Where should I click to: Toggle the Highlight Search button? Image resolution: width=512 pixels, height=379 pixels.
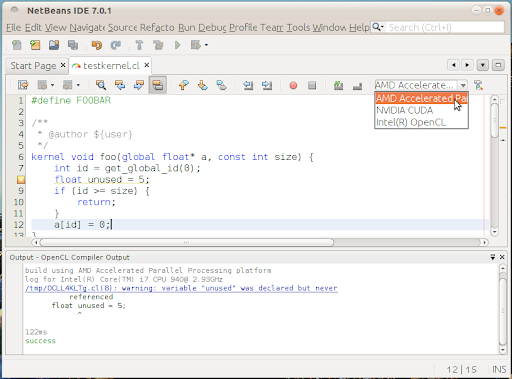[158, 85]
